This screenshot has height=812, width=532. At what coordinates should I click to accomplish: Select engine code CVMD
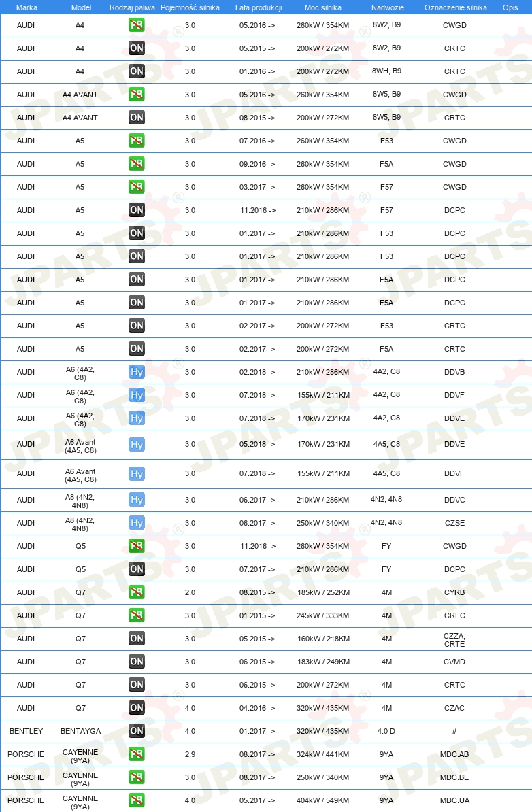pyautogui.click(x=454, y=662)
